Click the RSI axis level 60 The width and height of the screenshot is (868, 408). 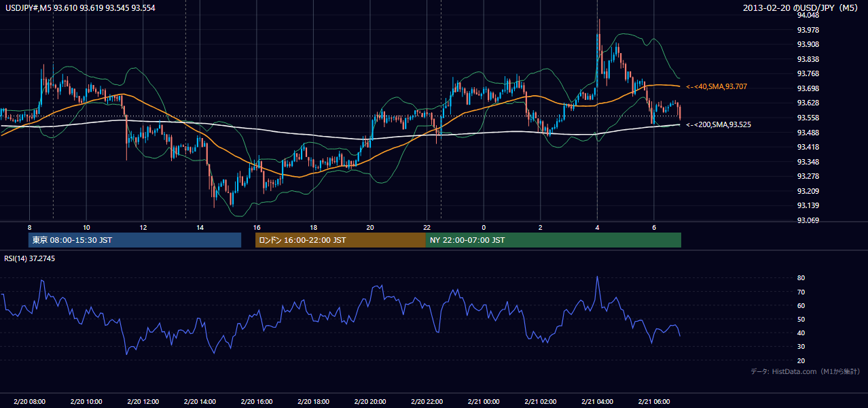(x=801, y=306)
